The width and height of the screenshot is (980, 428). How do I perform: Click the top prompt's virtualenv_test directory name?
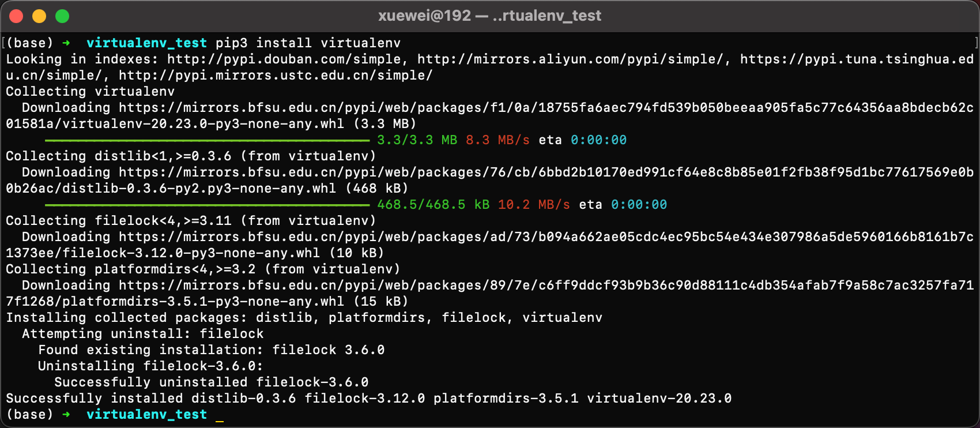[x=146, y=43]
